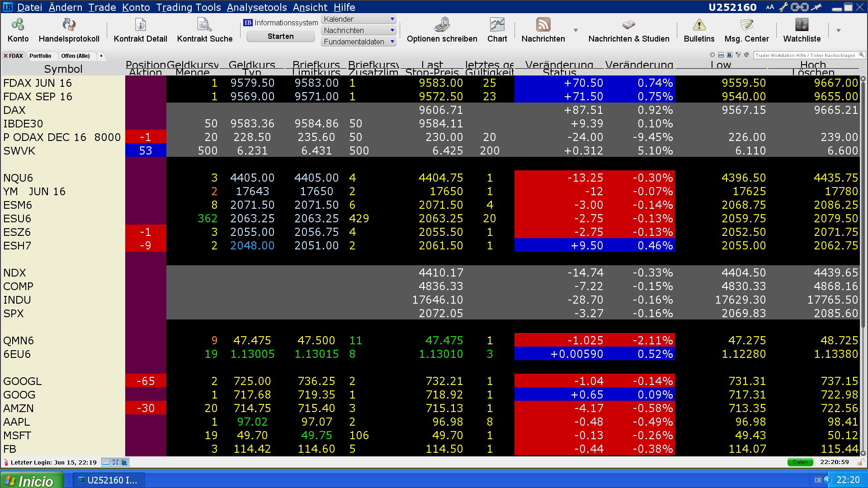Click the Kontrakt Suche toolbar icon
Viewport: 868px width, 488px height.
coord(204,25)
